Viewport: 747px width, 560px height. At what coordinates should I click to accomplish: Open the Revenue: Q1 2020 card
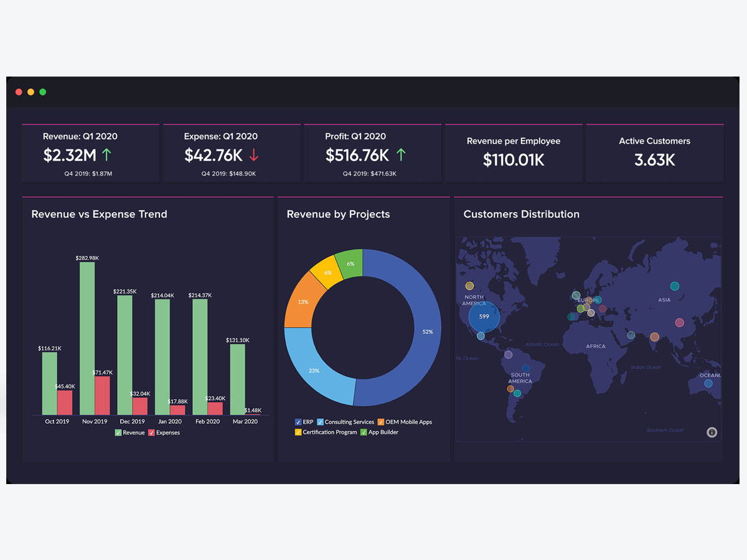(x=90, y=153)
